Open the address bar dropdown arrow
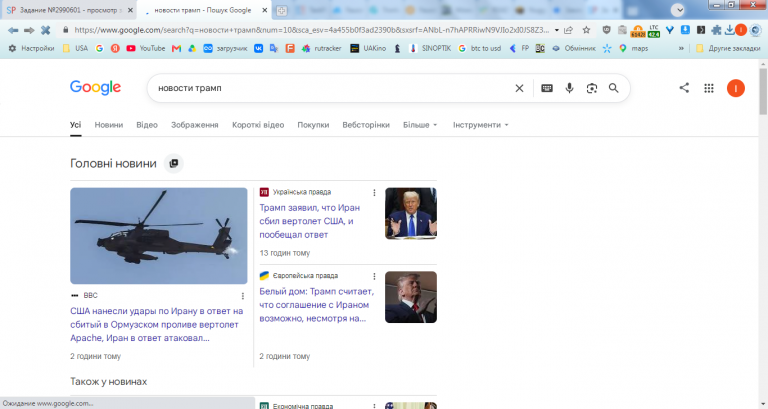This screenshot has height=409, width=768. tap(557, 30)
